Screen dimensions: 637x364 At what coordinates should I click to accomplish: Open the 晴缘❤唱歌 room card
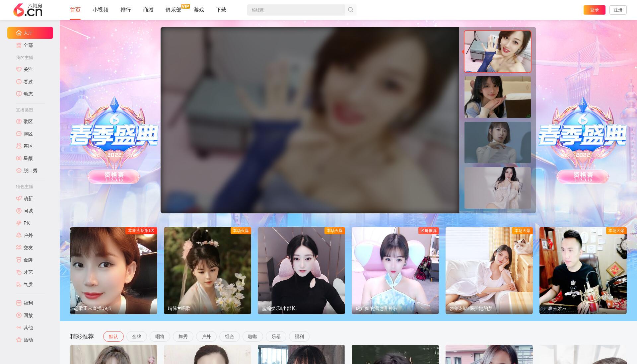pos(207,270)
